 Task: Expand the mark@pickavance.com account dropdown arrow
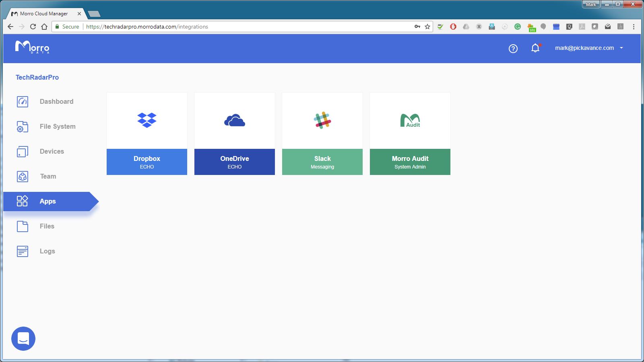(621, 48)
